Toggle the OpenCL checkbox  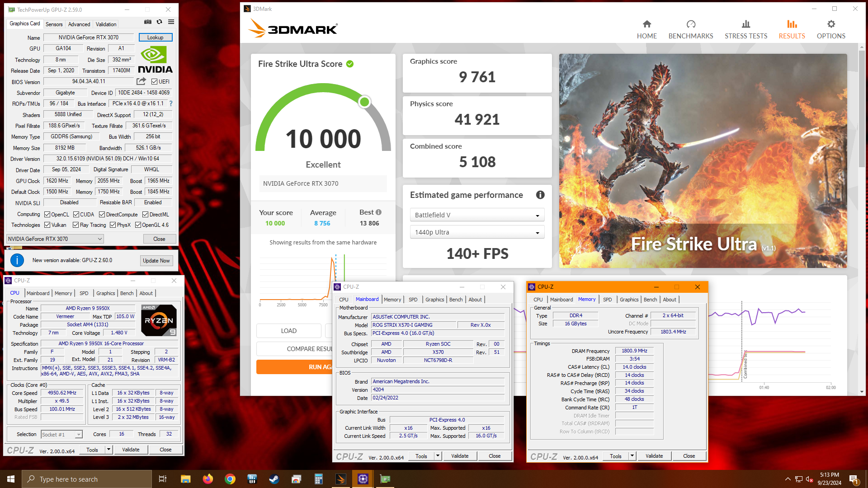(x=47, y=215)
